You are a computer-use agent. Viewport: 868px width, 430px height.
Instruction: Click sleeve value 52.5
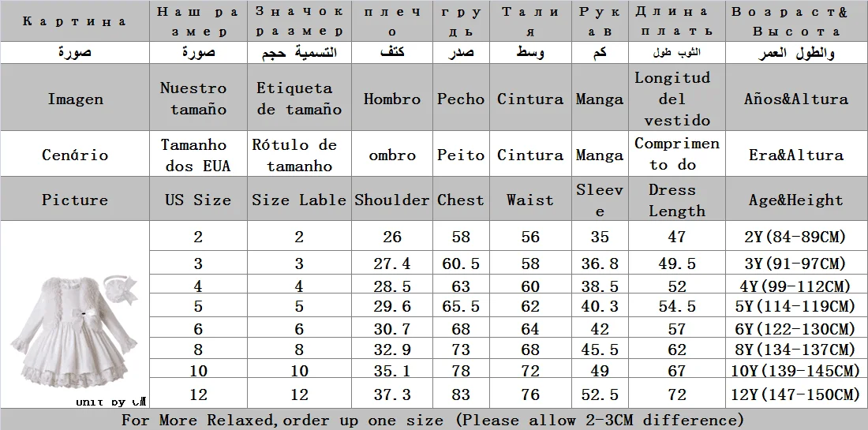coord(600,394)
